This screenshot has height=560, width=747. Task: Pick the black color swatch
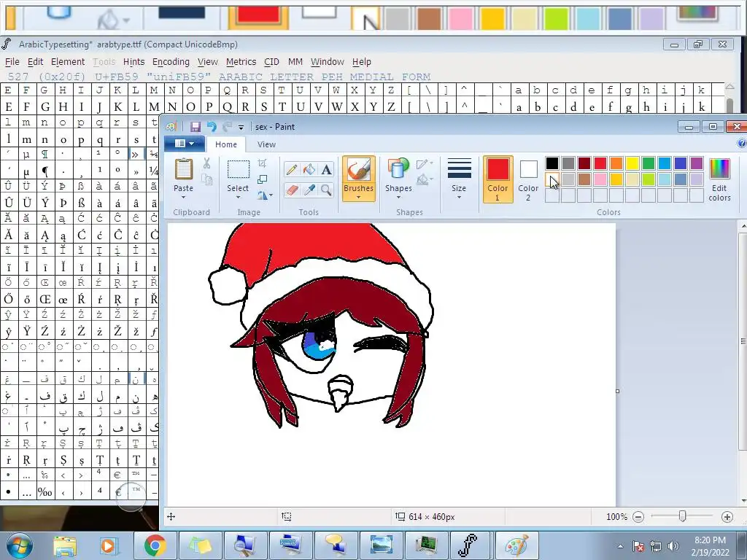pyautogui.click(x=551, y=163)
